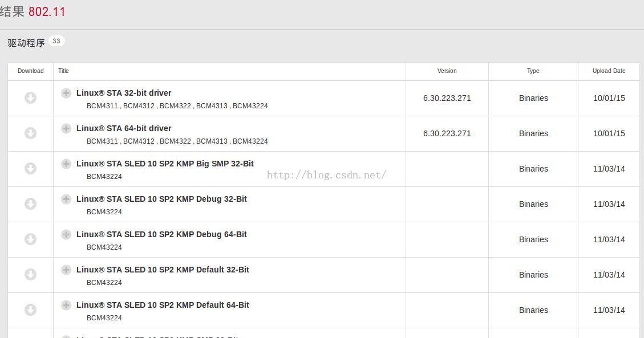The width and height of the screenshot is (644, 338).
Task: Select Binaries type in the Default 32-Bit row
Action: pyautogui.click(x=533, y=274)
